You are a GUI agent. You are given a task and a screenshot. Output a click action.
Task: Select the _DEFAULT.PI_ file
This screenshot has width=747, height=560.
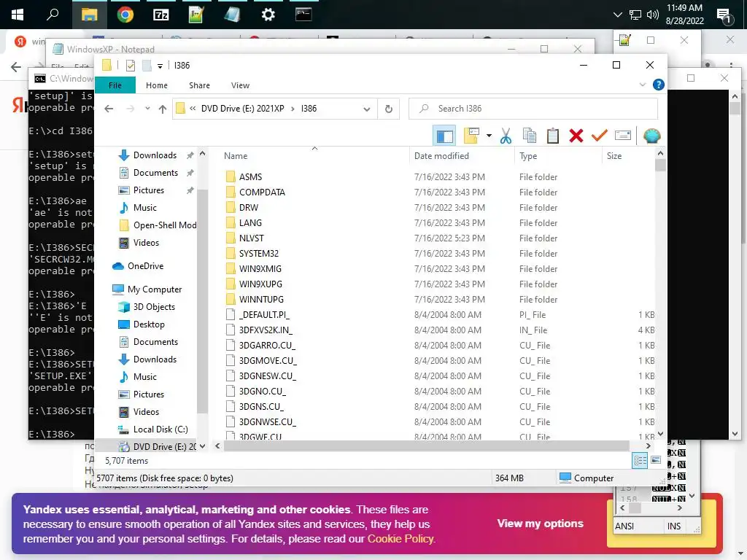[264, 315]
